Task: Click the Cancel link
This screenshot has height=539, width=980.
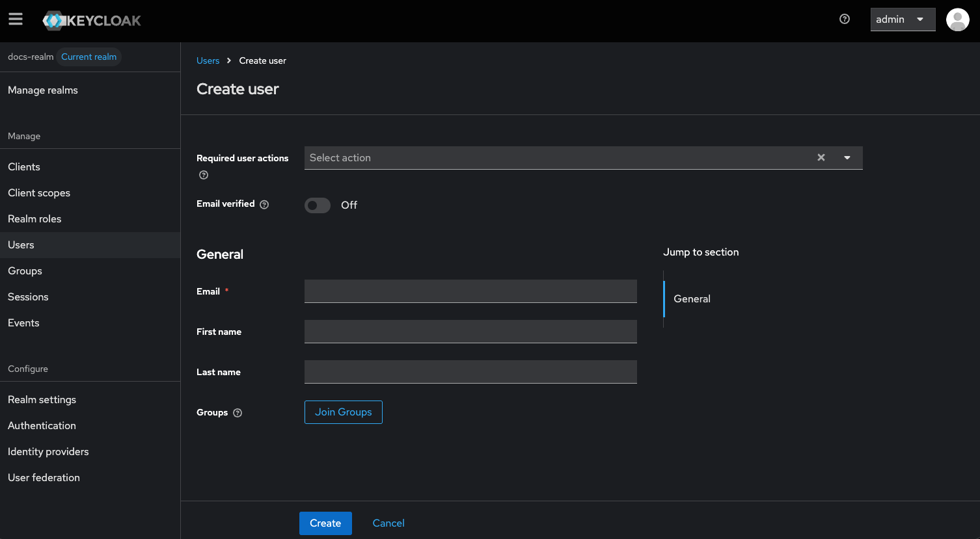Action: coord(388,523)
